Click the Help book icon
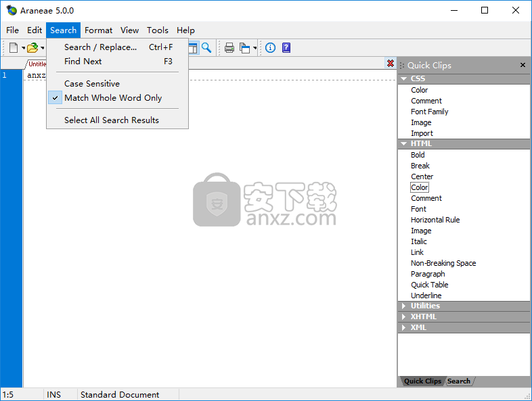532x401 pixels. (x=286, y=48)
